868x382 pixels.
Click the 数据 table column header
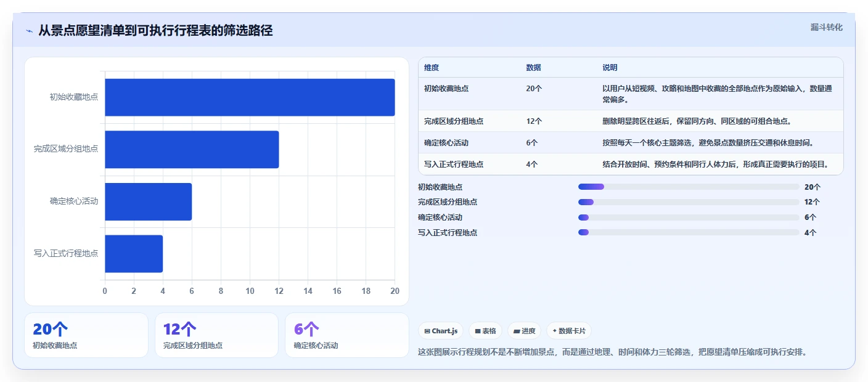(534, 68)
